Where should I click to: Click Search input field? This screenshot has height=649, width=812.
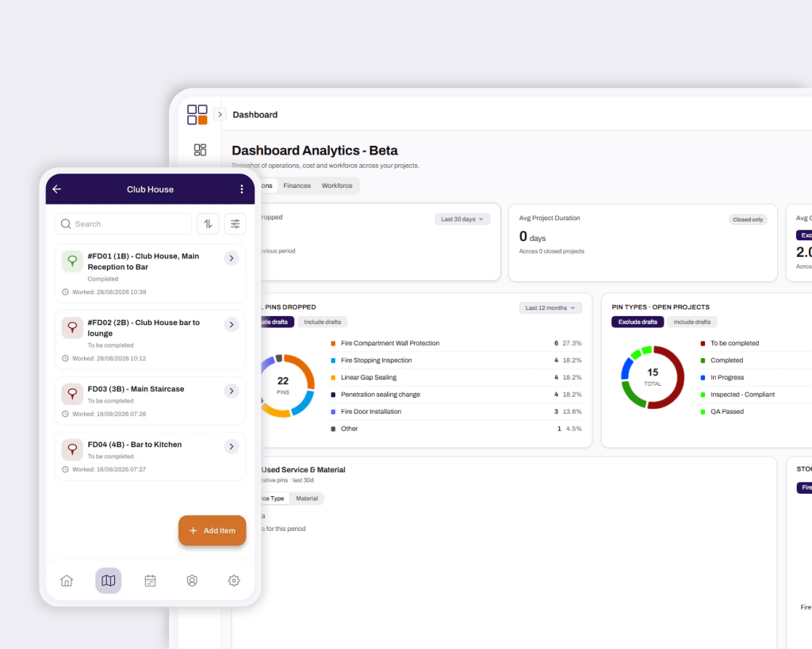[x=123, y=224]
